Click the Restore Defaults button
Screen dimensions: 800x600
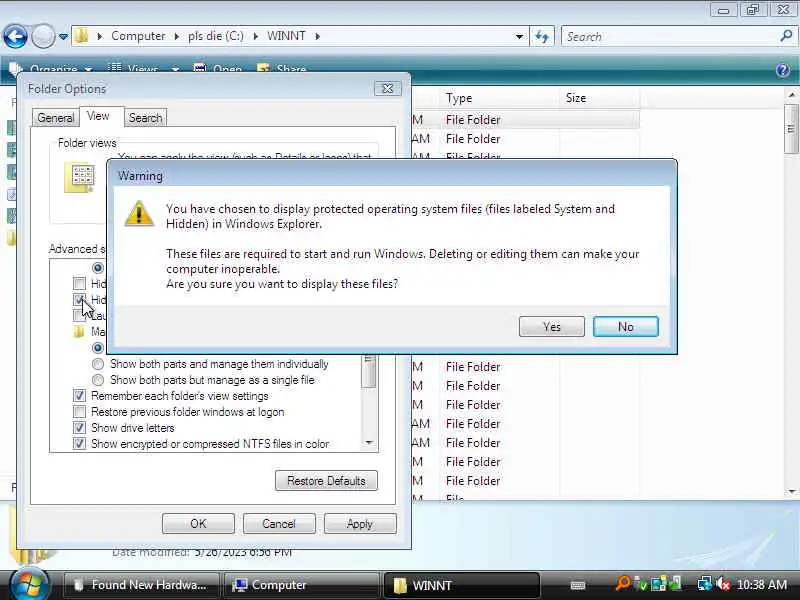326,481
